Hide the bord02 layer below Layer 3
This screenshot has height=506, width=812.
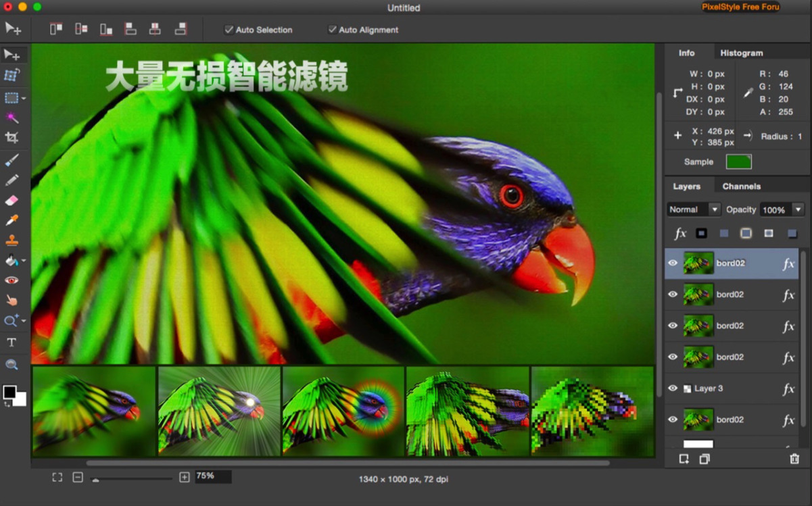click(x=673, y=420)
